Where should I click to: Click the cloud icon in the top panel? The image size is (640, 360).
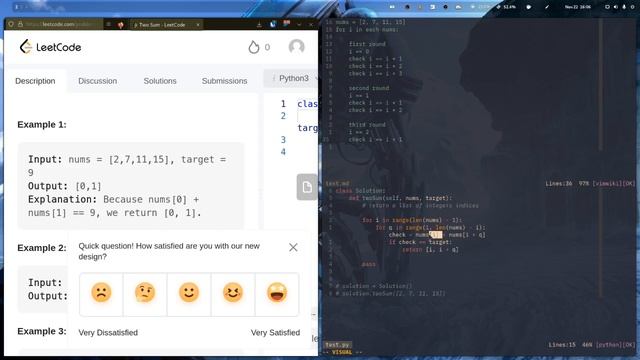pyautogui.click(x=458, y=7)
